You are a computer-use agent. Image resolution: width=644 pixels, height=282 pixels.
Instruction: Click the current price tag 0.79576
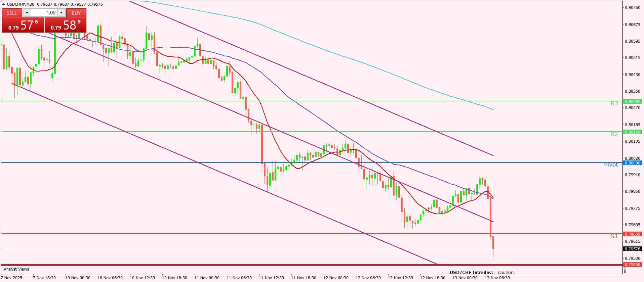click(632, 249)
